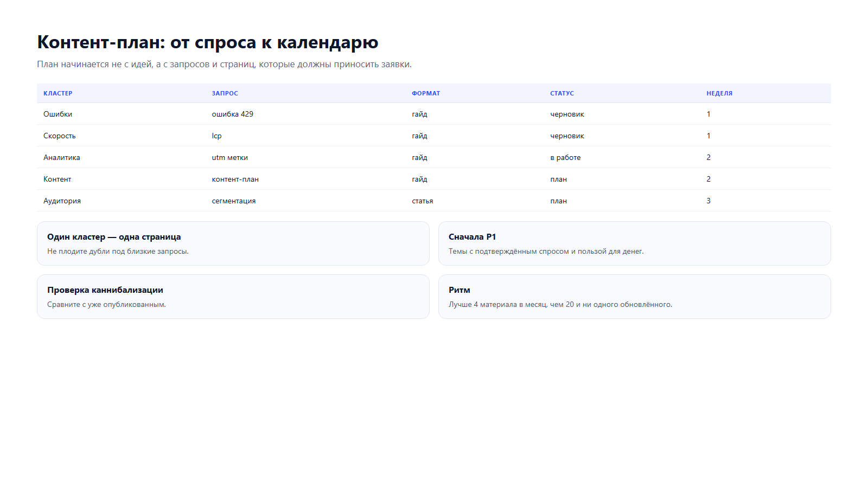
Task: Click 'черновик' in the Ошибки row
Action: point(567,114)
